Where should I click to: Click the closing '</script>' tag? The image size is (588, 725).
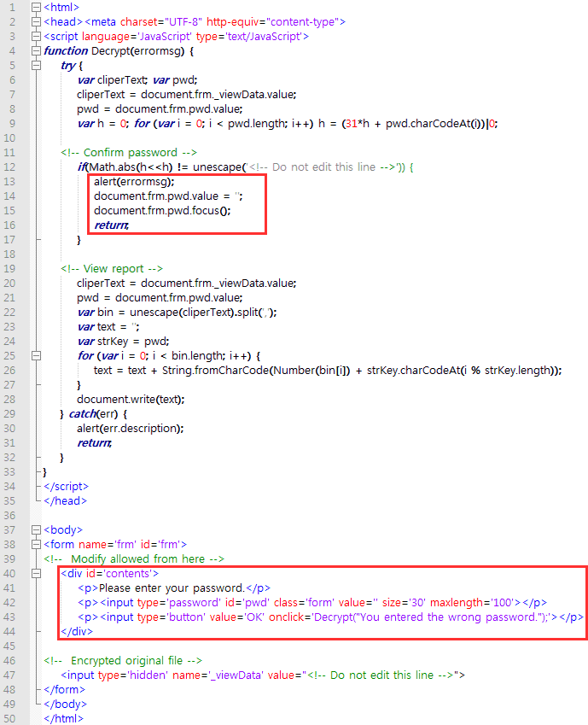[66, 487]
